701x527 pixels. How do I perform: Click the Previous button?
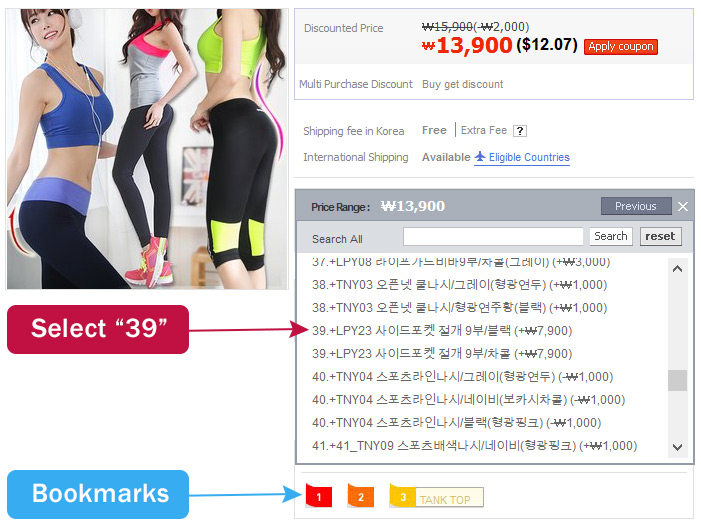pos(636,206)
